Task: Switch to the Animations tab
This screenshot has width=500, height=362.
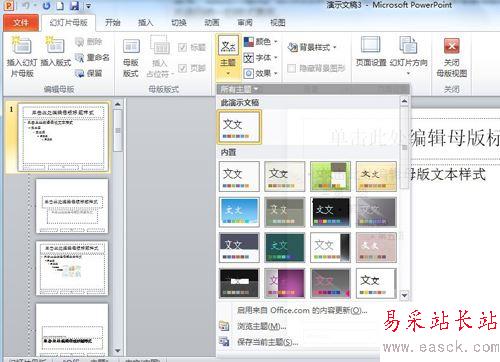Action: click(212, 23)
